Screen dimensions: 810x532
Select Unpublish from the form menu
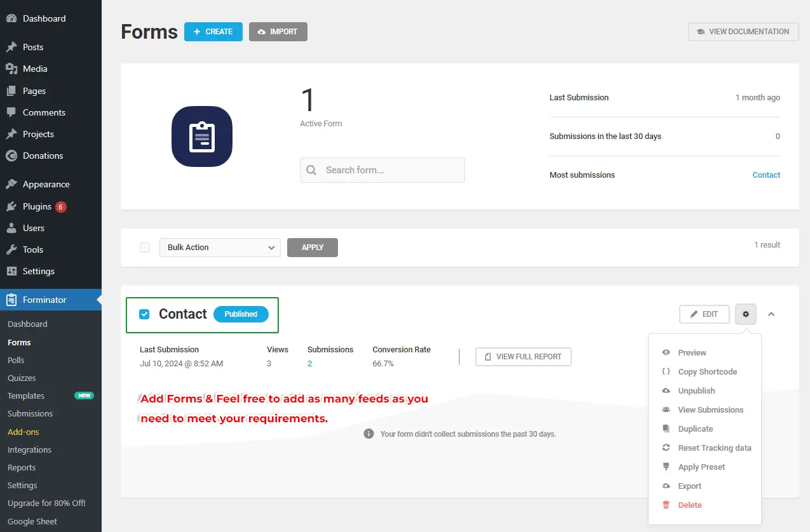coord(696,391)
